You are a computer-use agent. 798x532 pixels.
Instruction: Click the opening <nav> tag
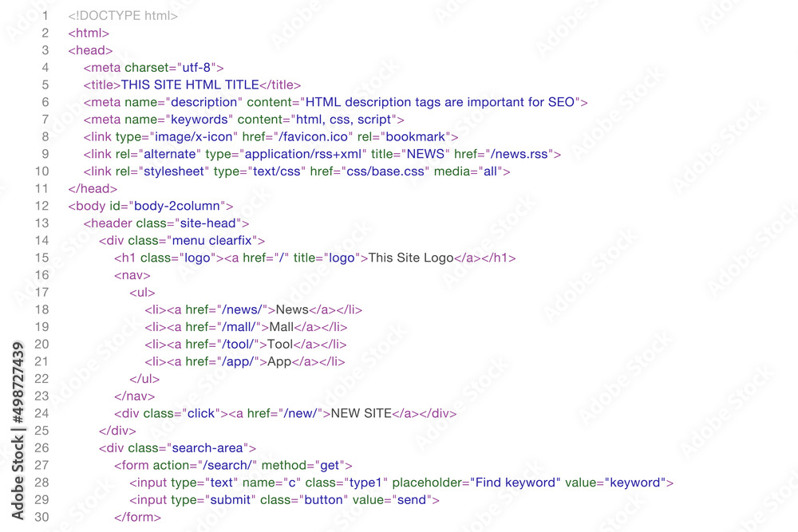pyautogui.click(x=132, y=275)
